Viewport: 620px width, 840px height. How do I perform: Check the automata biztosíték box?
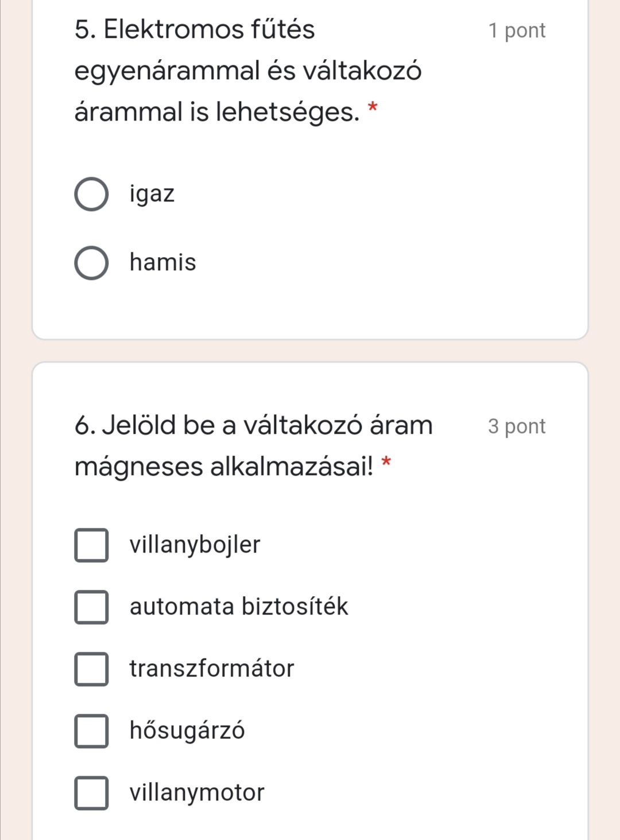point(91,607)
